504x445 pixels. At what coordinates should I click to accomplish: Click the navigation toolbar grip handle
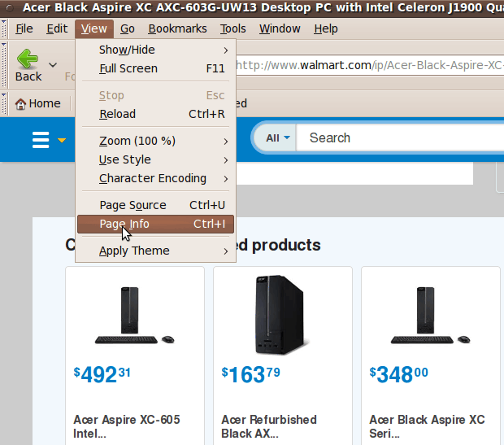click(4, 65)
